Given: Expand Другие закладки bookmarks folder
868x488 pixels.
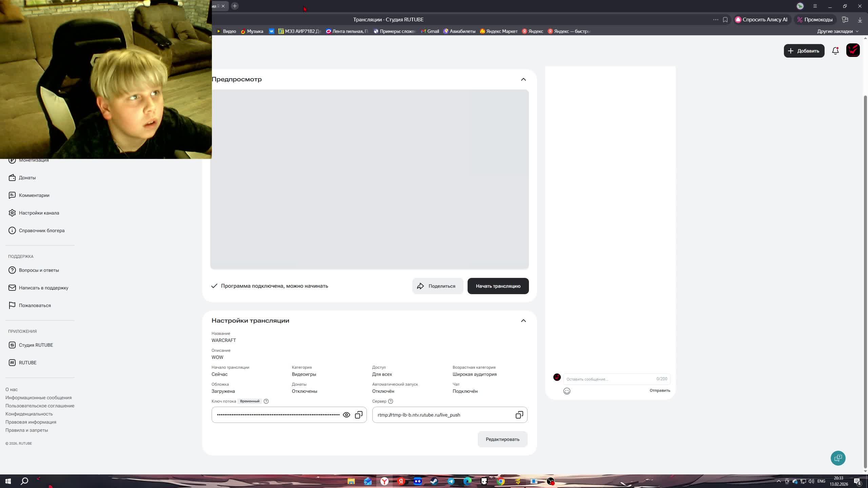Looking at the screenshot, I should point(837,31).
